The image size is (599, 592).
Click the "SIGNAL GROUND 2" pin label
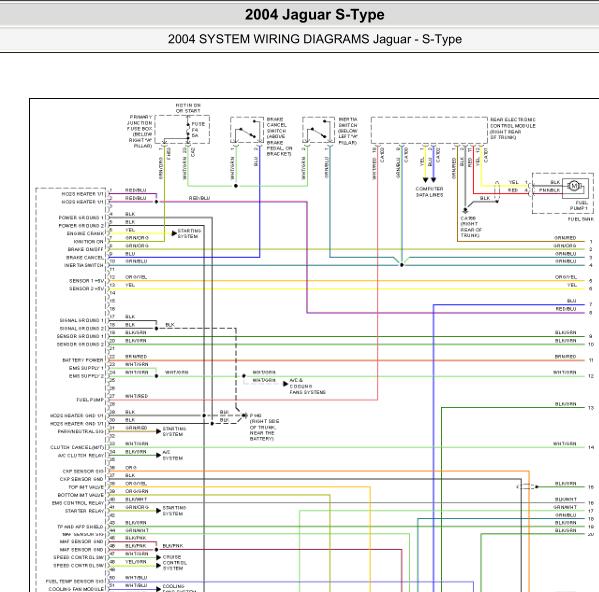(82, 328)
